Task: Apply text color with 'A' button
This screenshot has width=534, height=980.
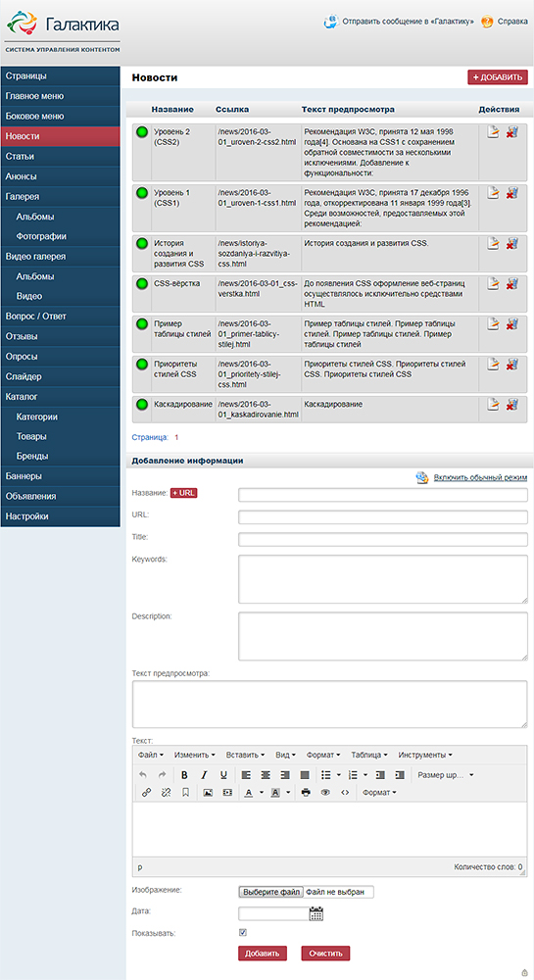Action: click(248, 793)
